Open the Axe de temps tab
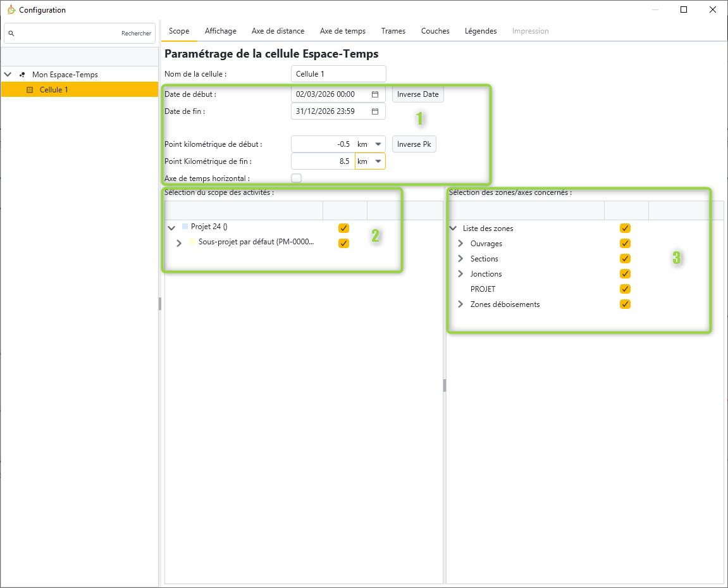The width and height of the screenshot is (728, 588). coord(342,31)
